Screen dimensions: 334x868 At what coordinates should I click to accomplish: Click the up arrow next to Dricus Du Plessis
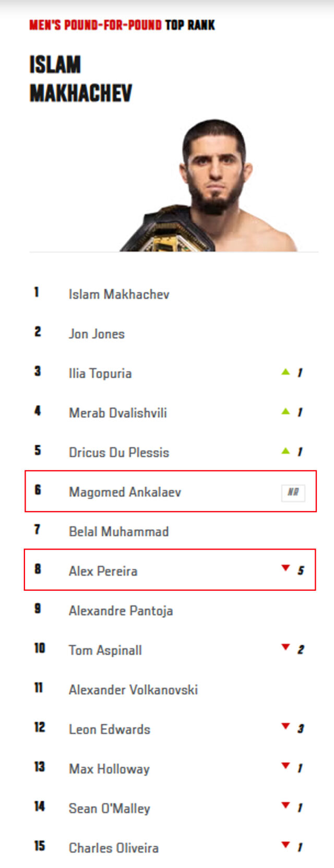(x=285, y=451)
